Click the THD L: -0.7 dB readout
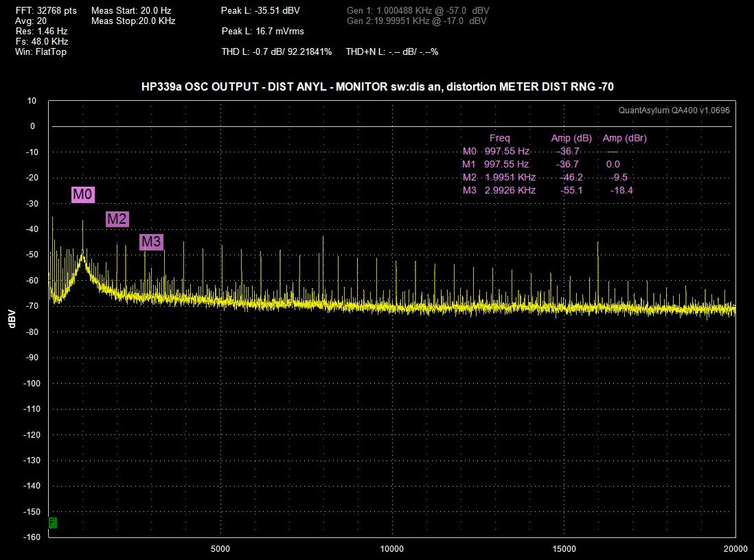 [x=277, y=52]
